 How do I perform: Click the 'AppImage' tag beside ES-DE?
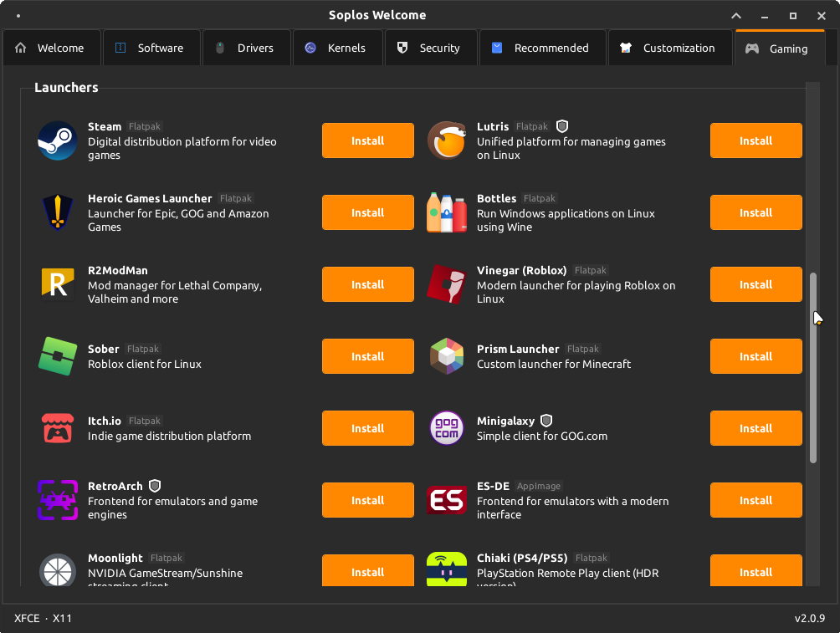point(539,487)
